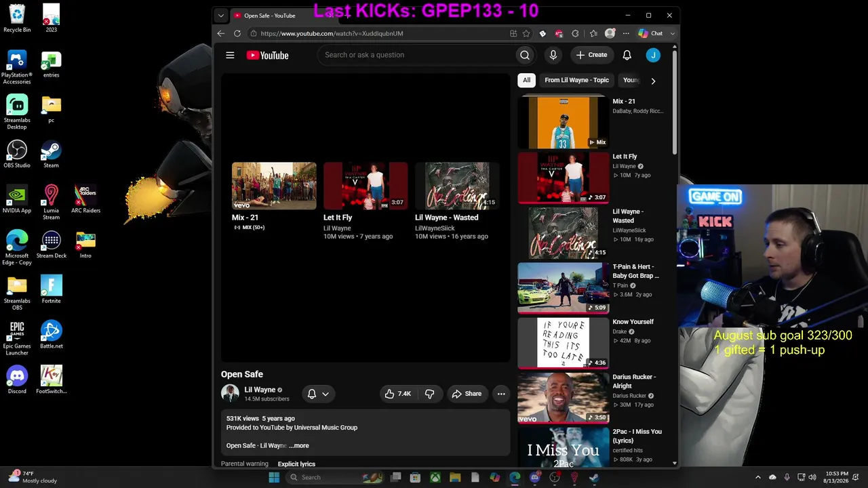Open Microsoft Store from taskbar
Viewport: 868px width, 488px height.
coord(415,477)
